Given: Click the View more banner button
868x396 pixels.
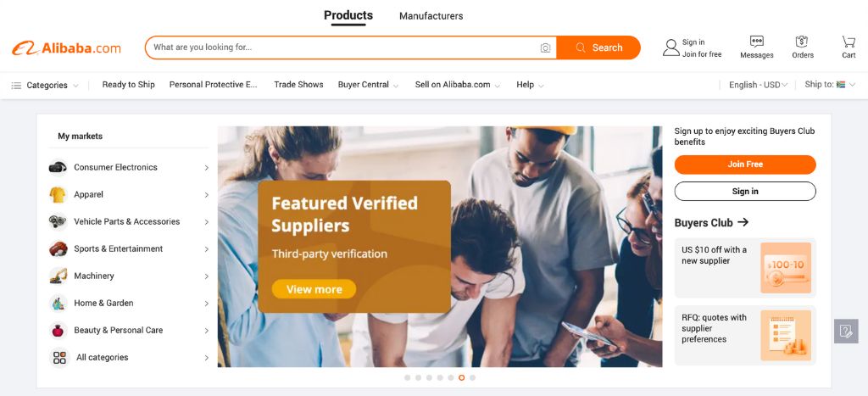Looking at the screenshot, I should click(314, 289).
